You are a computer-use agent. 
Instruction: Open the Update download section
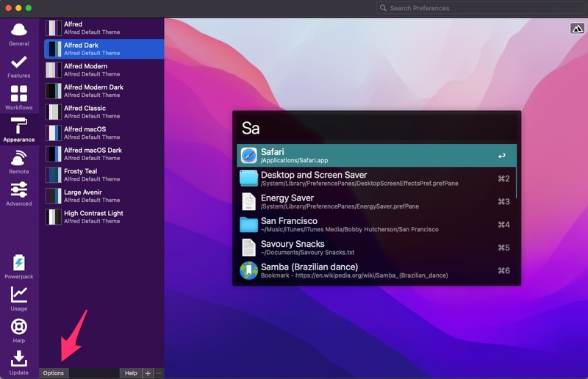pos(19,363)
